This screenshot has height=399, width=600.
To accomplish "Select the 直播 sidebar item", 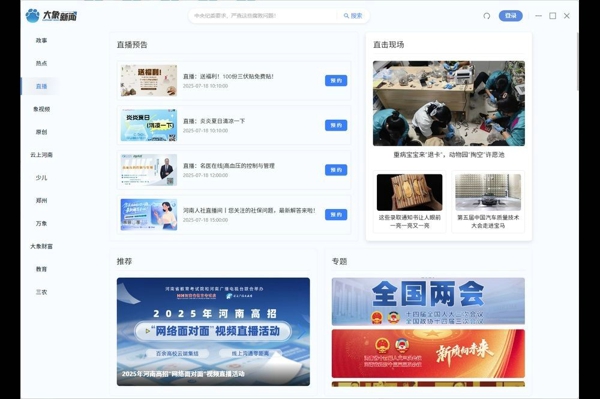I will coord(41,86).
